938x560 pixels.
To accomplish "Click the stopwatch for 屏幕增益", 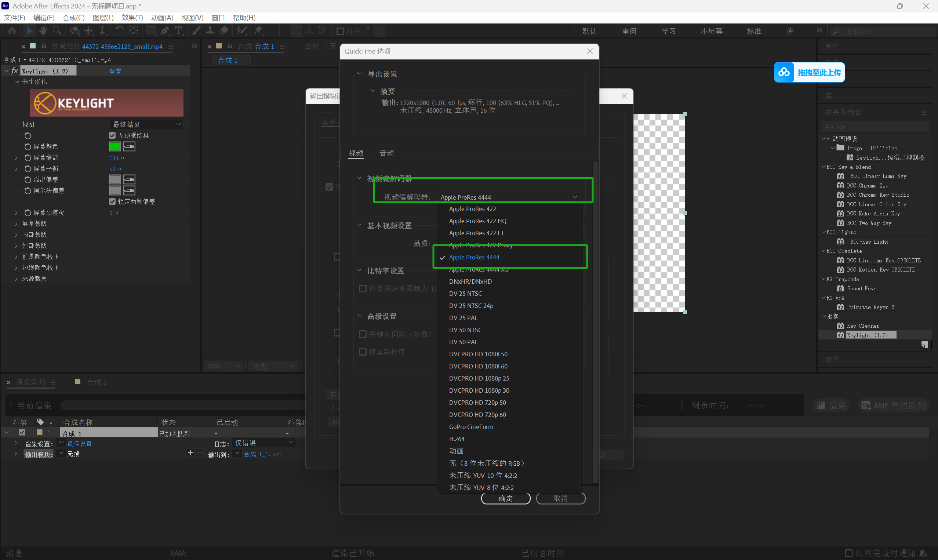I will coord(28,157).
